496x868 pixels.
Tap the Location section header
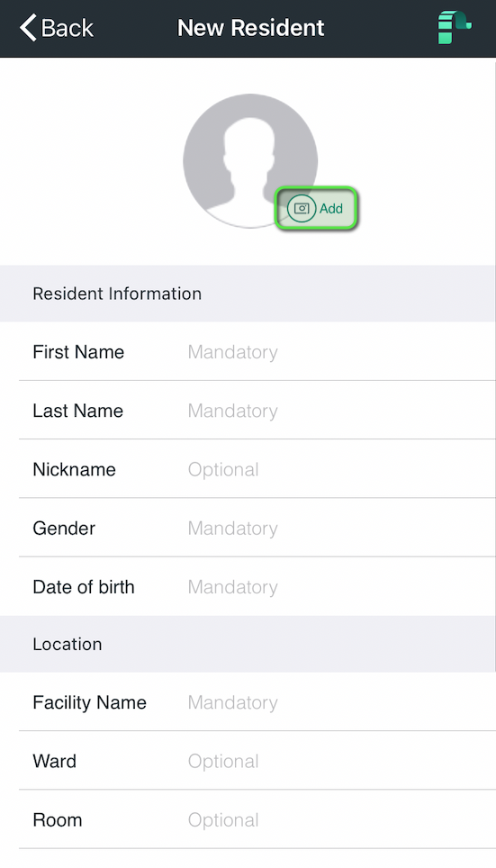(247, 644)
